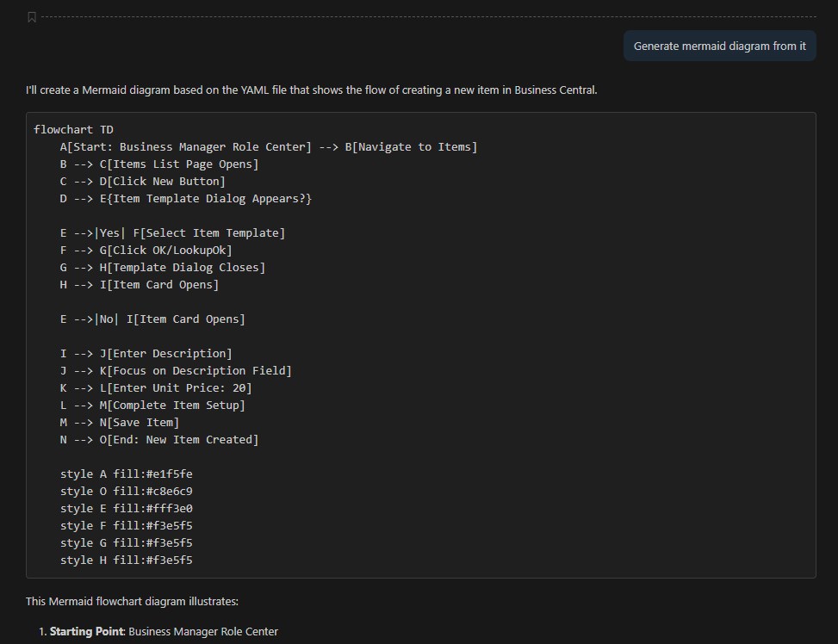The width and height of the screenshot is (838, 644).
Task: Click the 'flowchart TD' line in code block
Action: (73, 130)
